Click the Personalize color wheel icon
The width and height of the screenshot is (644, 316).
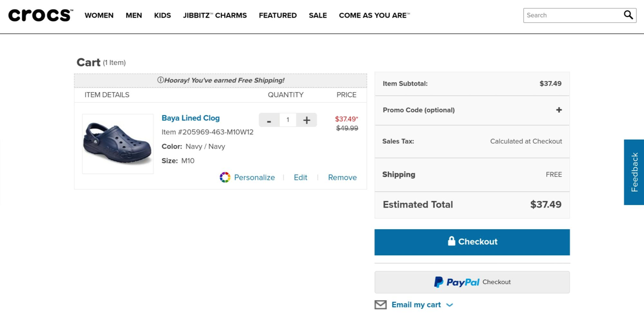tap(225, 177)
